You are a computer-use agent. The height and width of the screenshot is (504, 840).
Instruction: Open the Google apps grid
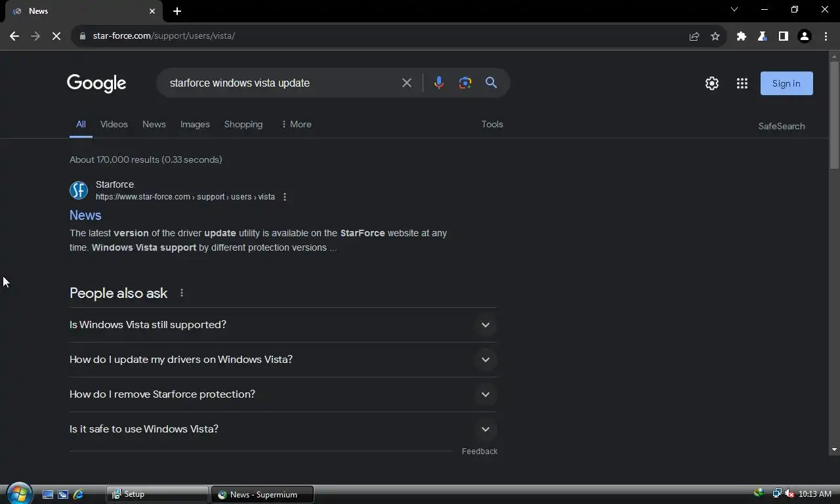coord(742,83)
